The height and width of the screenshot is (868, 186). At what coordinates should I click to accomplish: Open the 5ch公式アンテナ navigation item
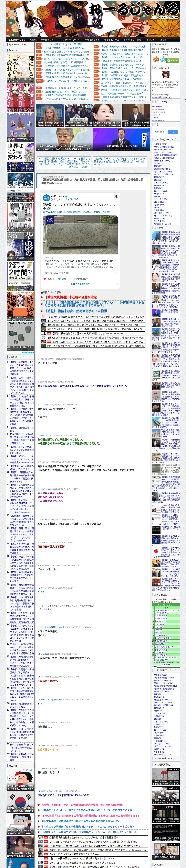(x=17, y=40)
